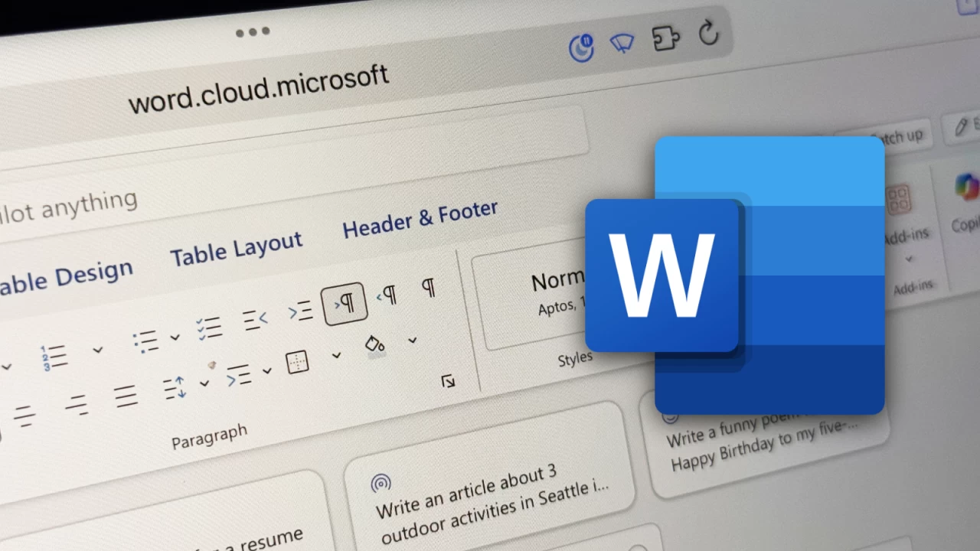980x551 pixels.
Task: Click the word.cloud.microsoft address bar
Action: (259, 90)
